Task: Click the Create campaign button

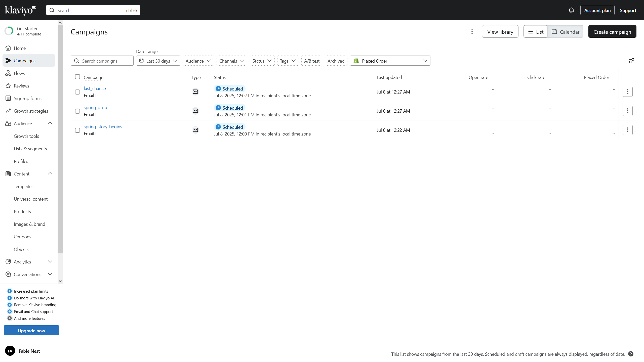Action: (612, 32)
